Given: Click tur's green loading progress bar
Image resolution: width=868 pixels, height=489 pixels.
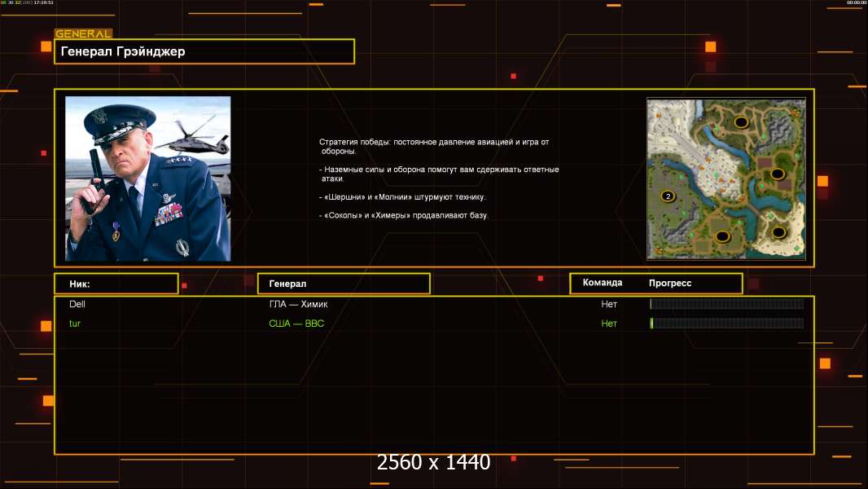Looking at the screenshot, I should 726,324.
